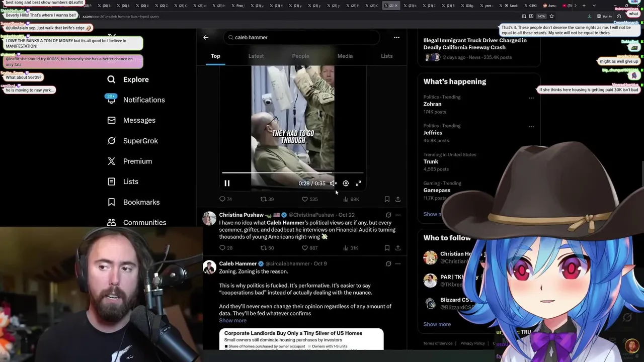Open Blizzard CS profile avatar suggestion
This screenshot has width=644, height=362.
tap(430, 304)
